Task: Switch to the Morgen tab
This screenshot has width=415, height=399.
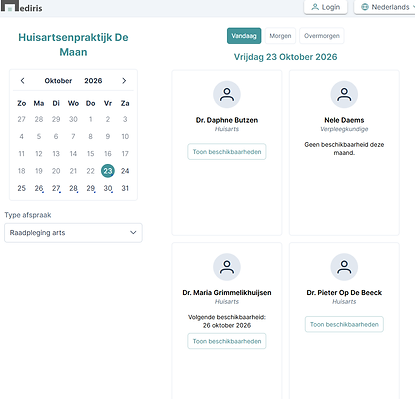Action: click(280, 36)
